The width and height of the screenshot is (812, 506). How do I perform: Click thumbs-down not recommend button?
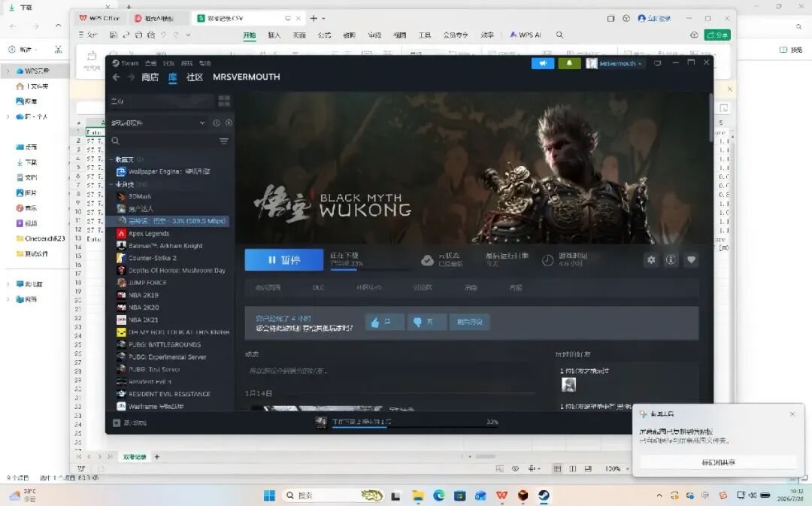point(426,322)
